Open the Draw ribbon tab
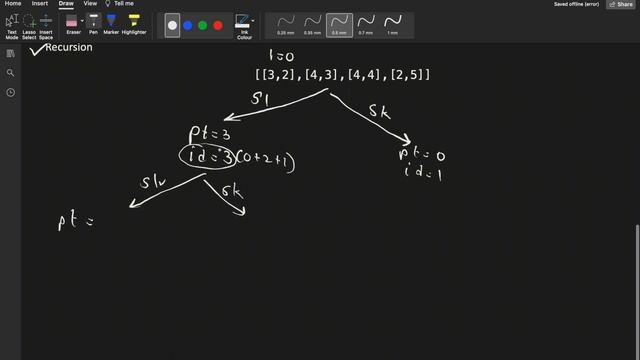Screen dimensions: 640x360 [x=66, y=4]
